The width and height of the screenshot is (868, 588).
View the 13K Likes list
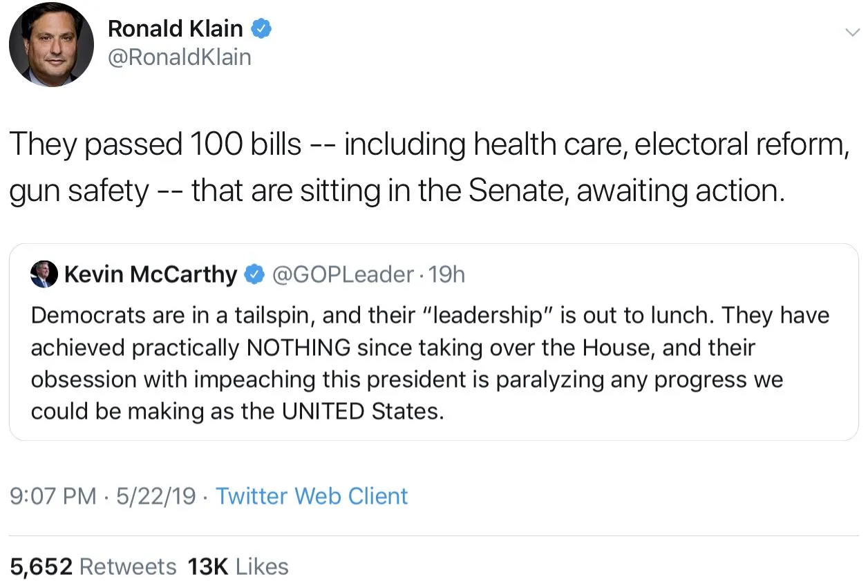[238, 567]
